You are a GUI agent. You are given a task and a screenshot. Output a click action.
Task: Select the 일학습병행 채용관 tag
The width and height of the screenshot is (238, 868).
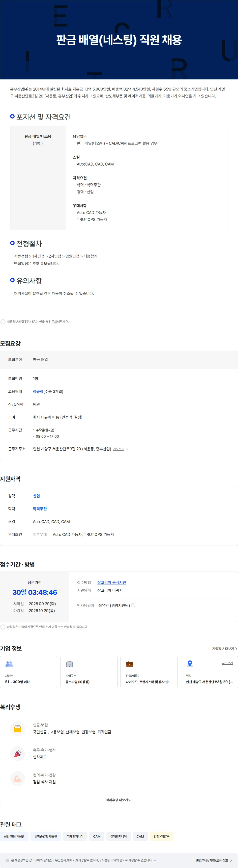point(46,836)
